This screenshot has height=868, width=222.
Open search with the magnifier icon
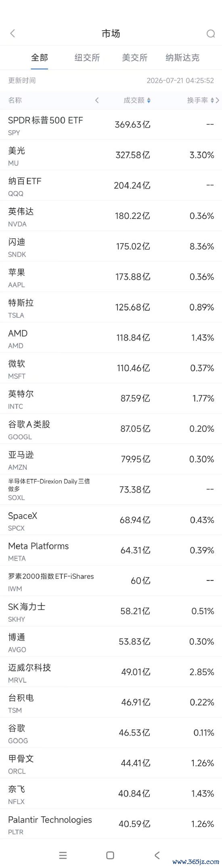210,34
